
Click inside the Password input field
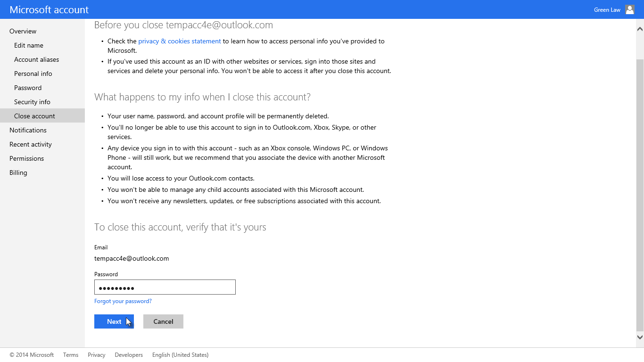click(x=165, y=287)
